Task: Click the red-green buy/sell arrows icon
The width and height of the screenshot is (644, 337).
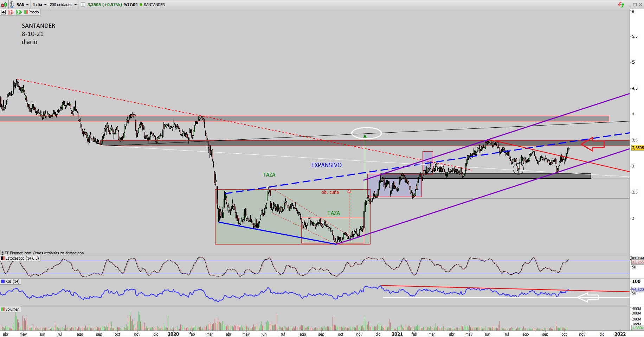Action: (x=622, y=5)
